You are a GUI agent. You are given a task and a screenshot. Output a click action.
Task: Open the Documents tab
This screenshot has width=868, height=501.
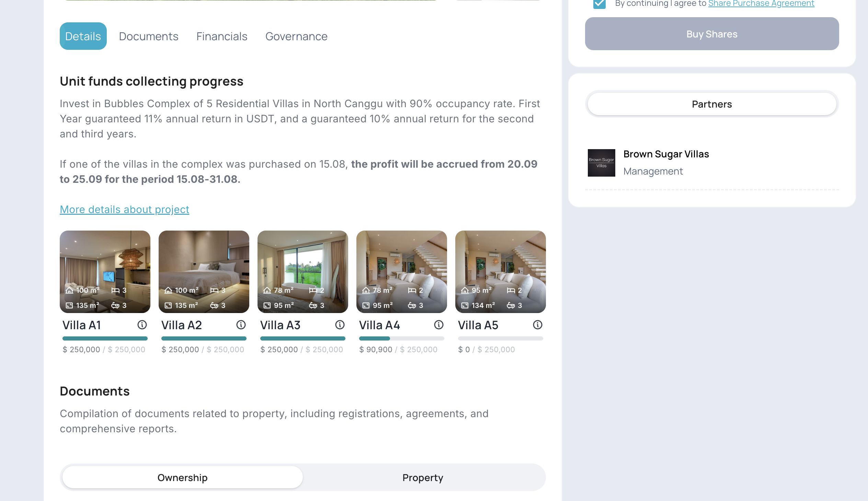point(149,36)
